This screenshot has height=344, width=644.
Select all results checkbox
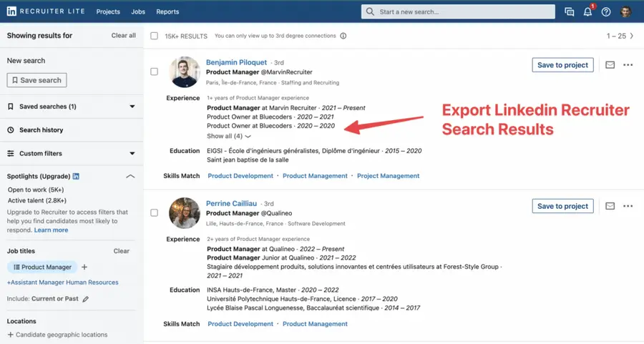point(154,36)
